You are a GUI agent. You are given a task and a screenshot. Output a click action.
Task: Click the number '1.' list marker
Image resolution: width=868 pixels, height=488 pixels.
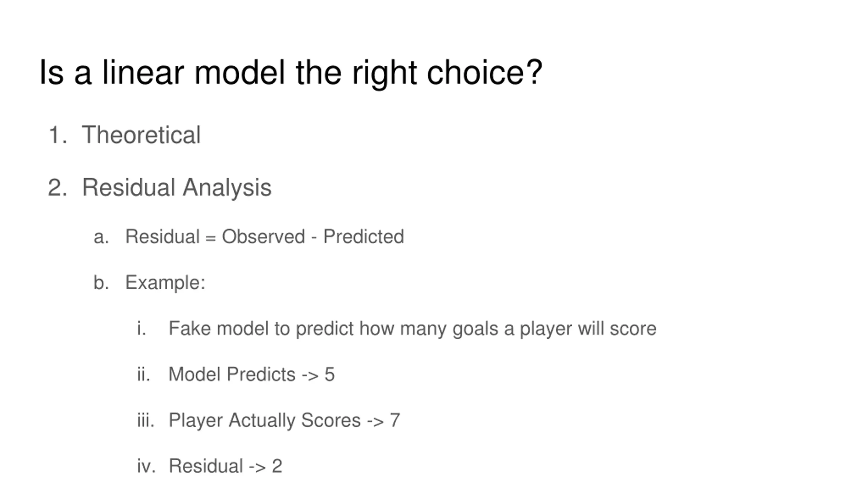click(x=58, y=135)
